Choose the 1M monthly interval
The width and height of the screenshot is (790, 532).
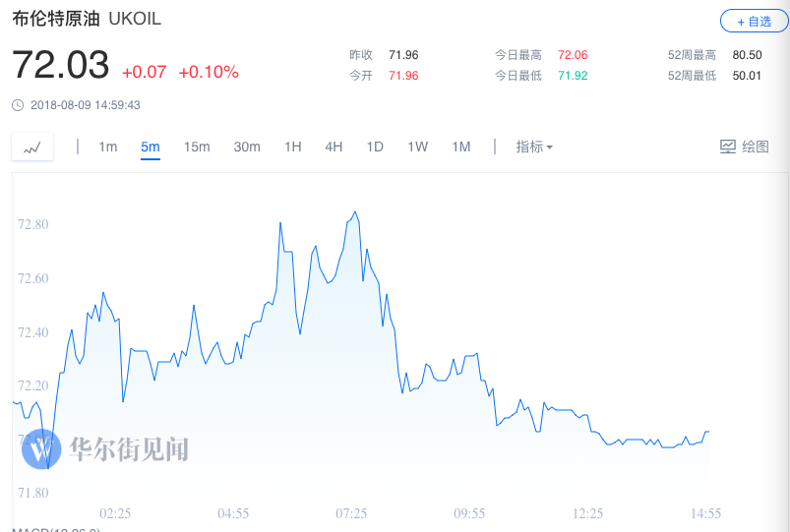461,147
